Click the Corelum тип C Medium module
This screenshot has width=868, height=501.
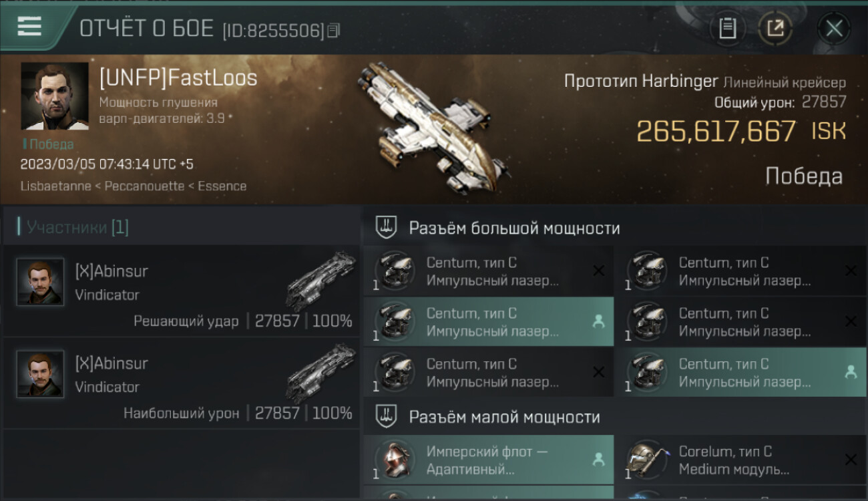pos(740,460)
